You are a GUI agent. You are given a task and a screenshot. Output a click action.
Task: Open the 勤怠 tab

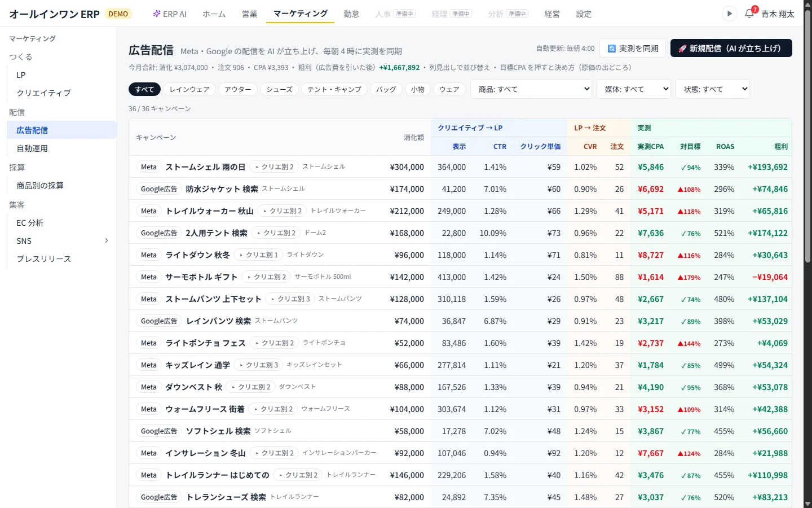pos(351,14)
